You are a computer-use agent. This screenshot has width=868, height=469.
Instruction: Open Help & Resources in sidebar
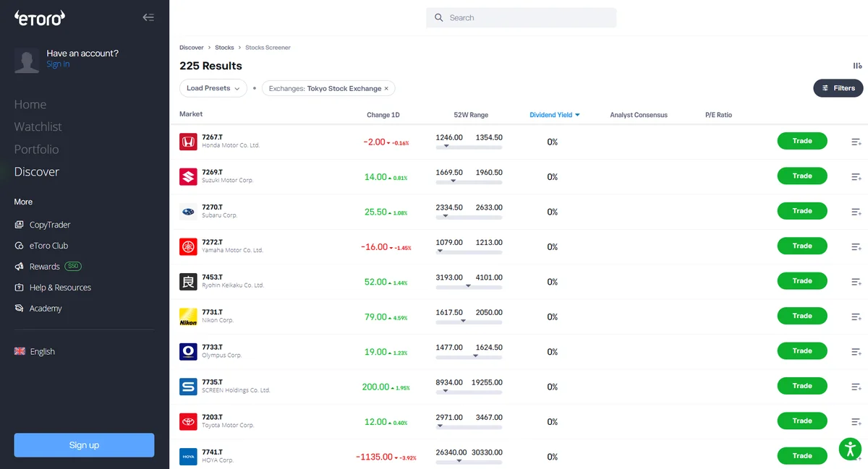(x=53, y=288)
